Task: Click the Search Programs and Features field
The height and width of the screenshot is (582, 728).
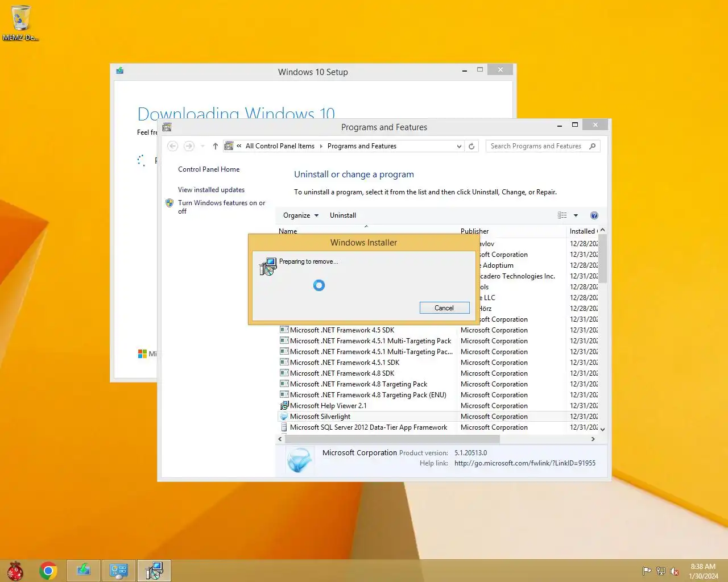Action: [x=536, y=146]
